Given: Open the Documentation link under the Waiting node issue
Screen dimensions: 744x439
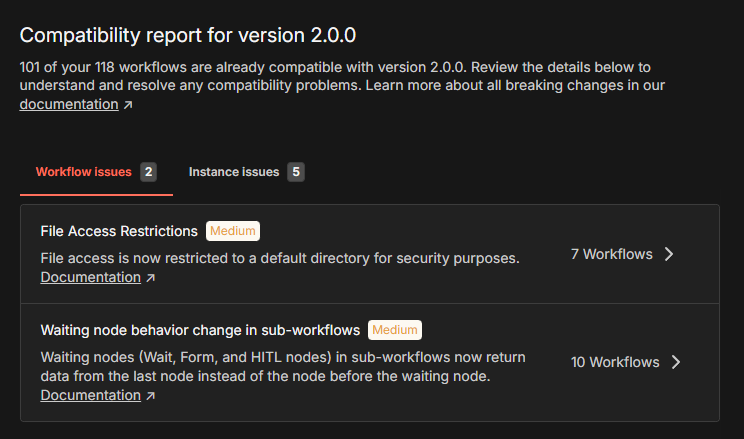Looking at the screenshot, I should 90,395.
